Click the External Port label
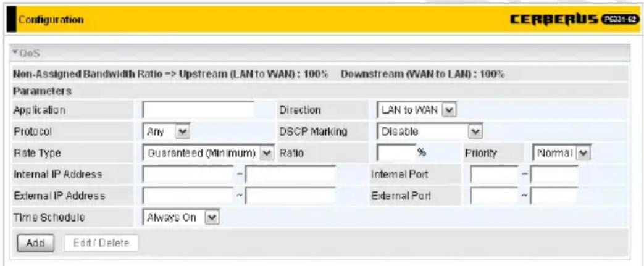 (x=401, y=196)
